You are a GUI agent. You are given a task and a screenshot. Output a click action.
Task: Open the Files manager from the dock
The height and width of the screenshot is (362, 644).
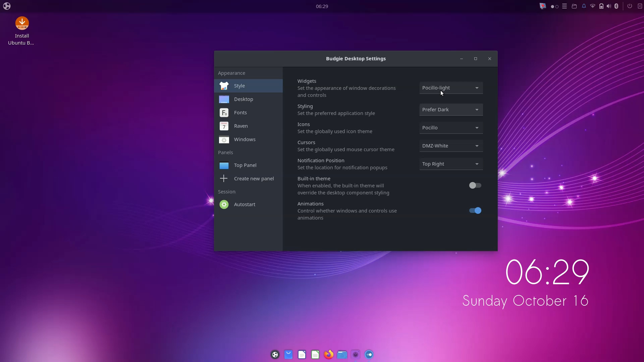click(342, 354)
